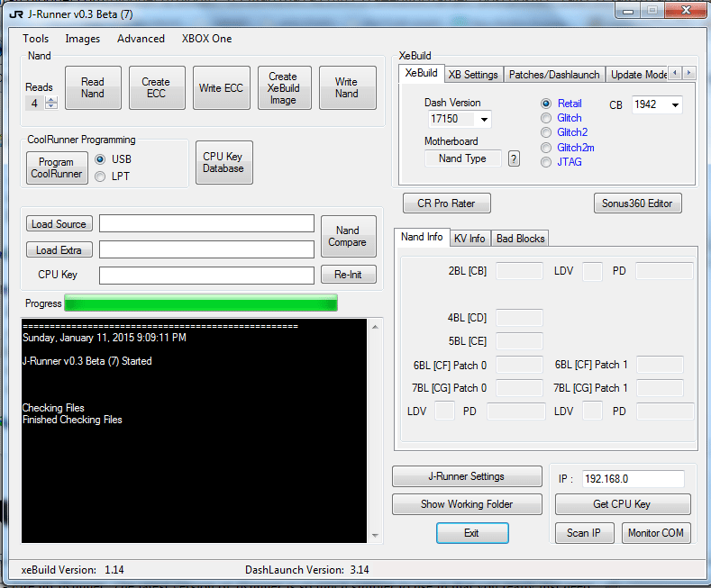Viewport: 711px width, 588px height.
Task: Click the 'DashLaunch Version: 3.14' status text
Action: [x=307, y=570]
